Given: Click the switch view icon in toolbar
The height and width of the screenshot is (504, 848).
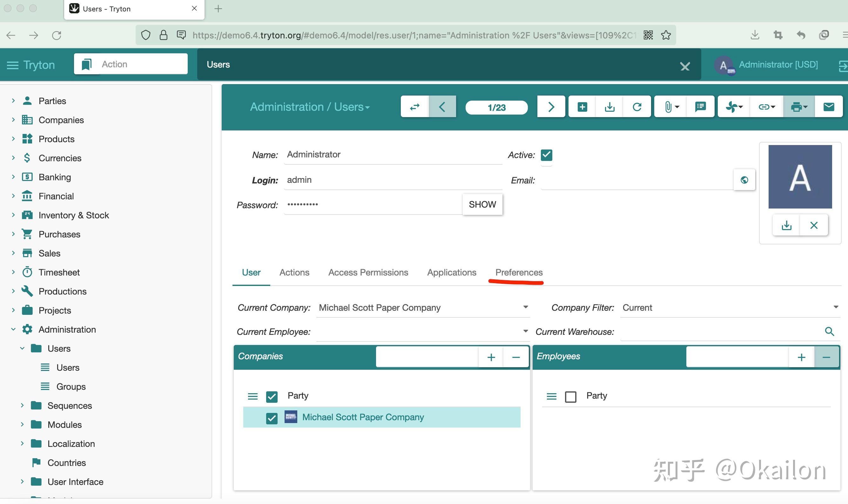Looking at the screenshot, I should coord(414,107).
